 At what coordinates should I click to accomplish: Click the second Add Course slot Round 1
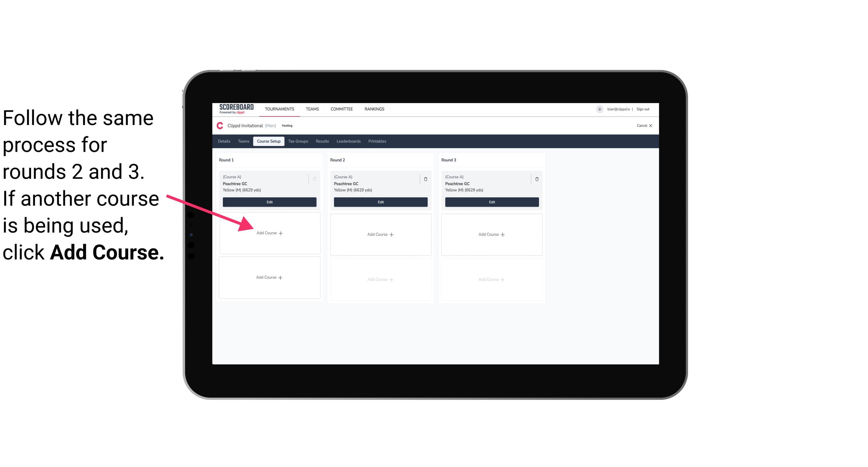(269, 277)
